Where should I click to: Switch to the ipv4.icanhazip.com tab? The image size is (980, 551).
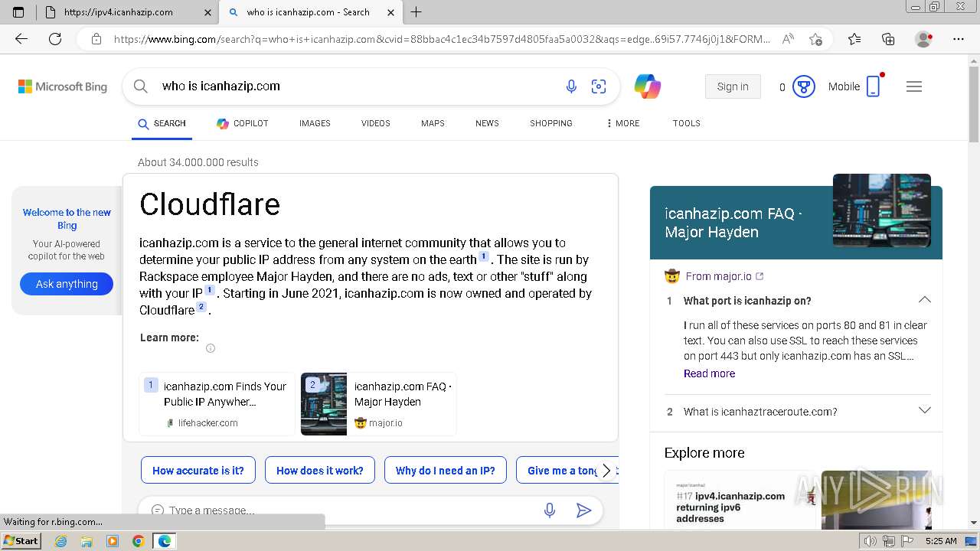click(x=128, y=11)
